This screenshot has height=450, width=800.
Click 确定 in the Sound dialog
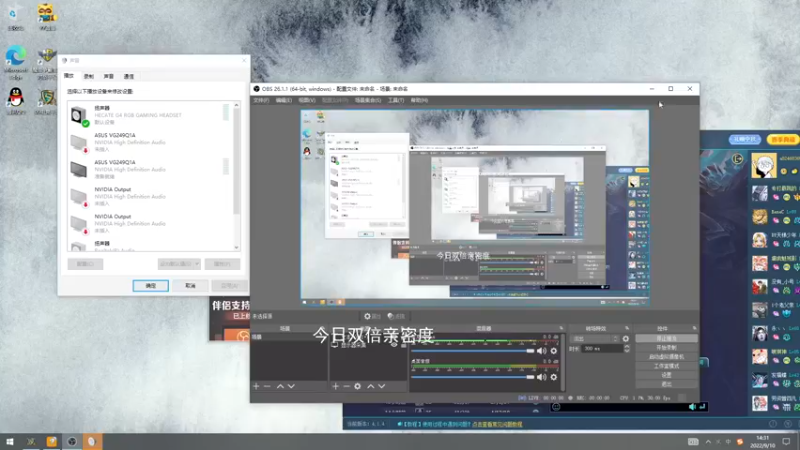pos(151,286)
